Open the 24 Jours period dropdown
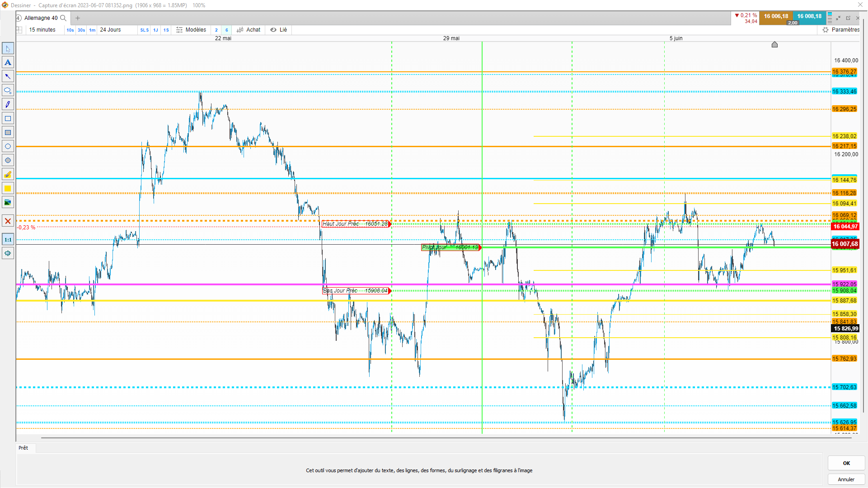The width and height of the screenshot is (868, 488). [x=110, y=30]
